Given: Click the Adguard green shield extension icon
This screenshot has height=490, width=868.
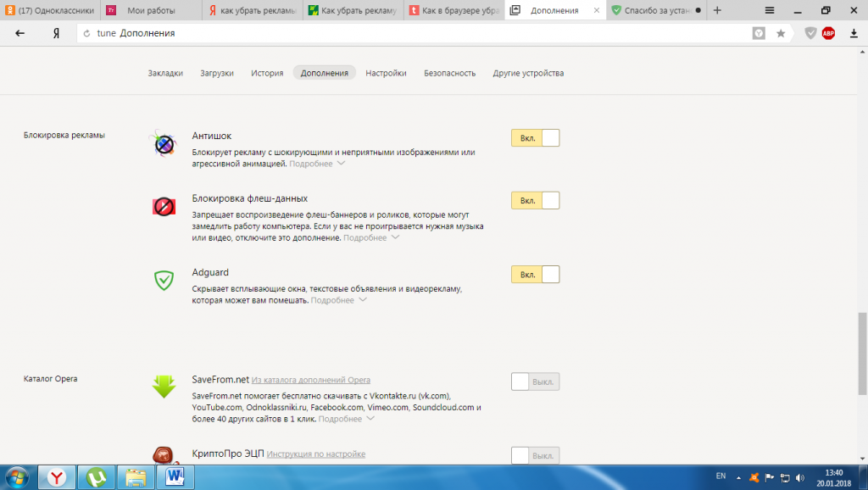Looking at the screenshot, I should pyautogui.click(x=164, y=280).
